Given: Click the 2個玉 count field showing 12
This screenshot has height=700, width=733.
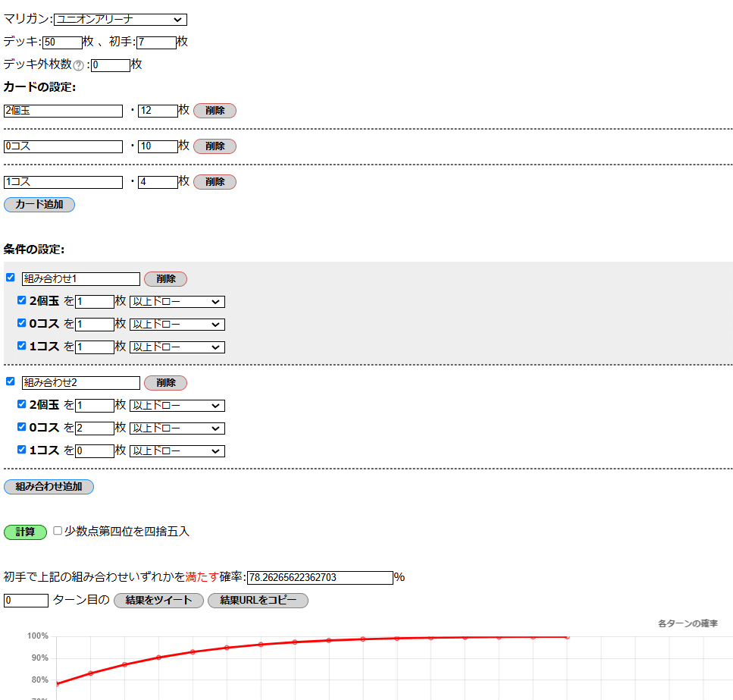Looking at the screenshot, I should (x=158, y=111).
